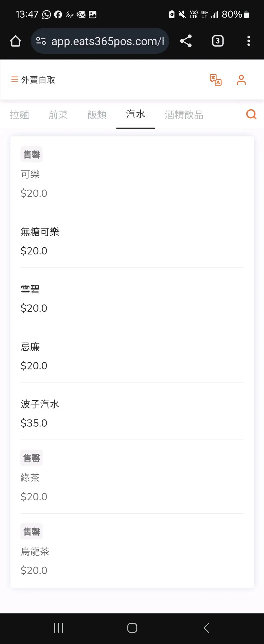This screenshot has width=264, height=644.
Task: Open the browser three-dot overflow menu
Action: (x=248, y=41)
